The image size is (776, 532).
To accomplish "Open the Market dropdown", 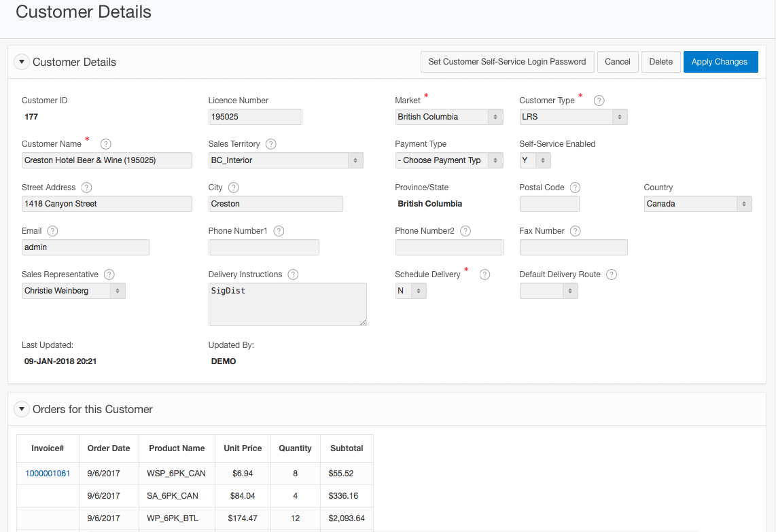I will click(x=448, y=117).
